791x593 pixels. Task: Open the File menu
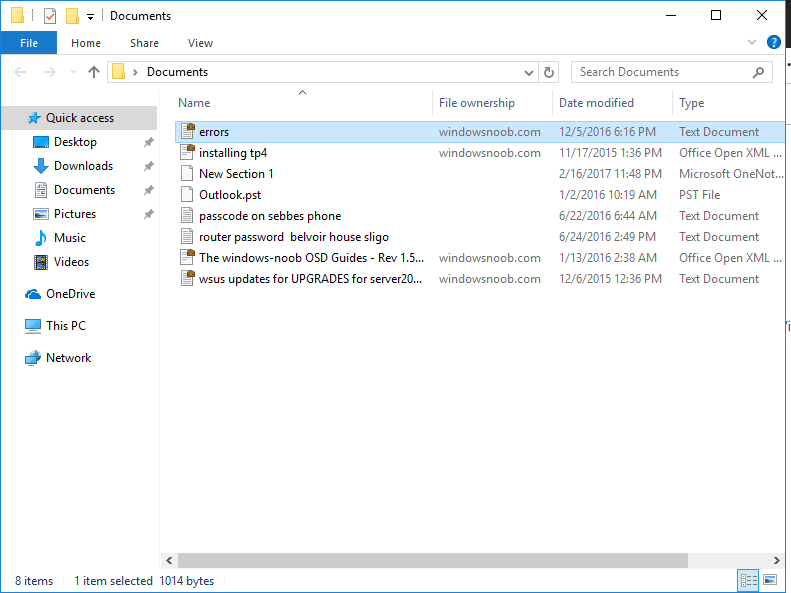29,43
